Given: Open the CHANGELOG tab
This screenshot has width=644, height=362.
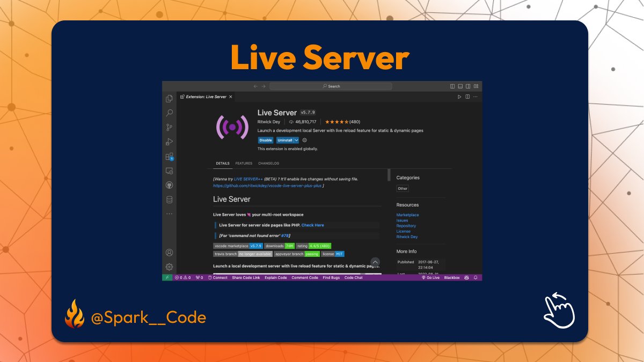Looking at the screenshot, I should (x=268, y=164).
